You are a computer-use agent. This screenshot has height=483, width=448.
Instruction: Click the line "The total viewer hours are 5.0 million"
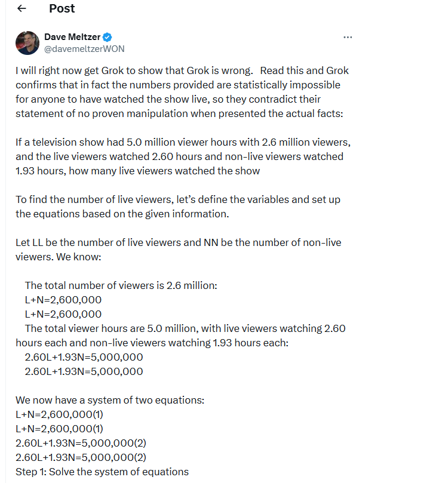click(185, 328)
